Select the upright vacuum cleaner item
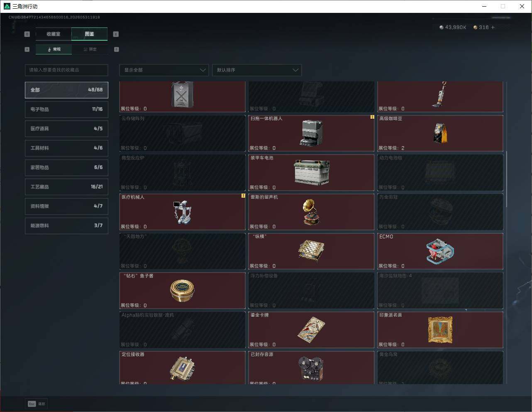 [440, 97]
